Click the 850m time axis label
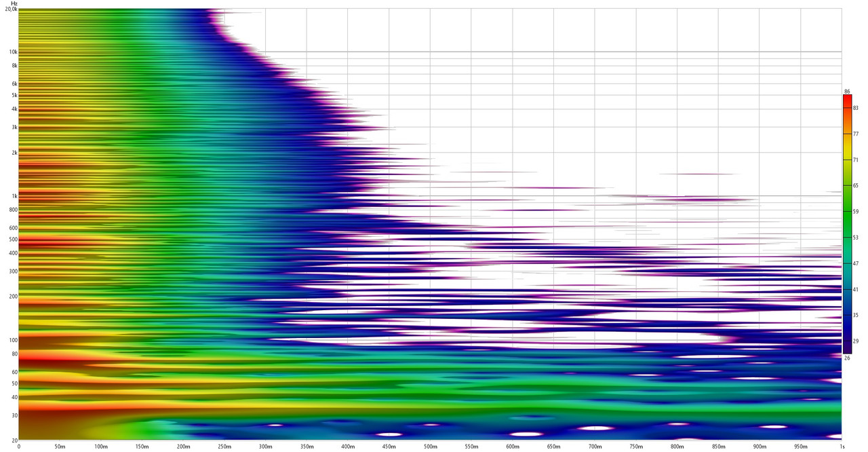This screenshot has height=452, width=868. pos(718,447)
